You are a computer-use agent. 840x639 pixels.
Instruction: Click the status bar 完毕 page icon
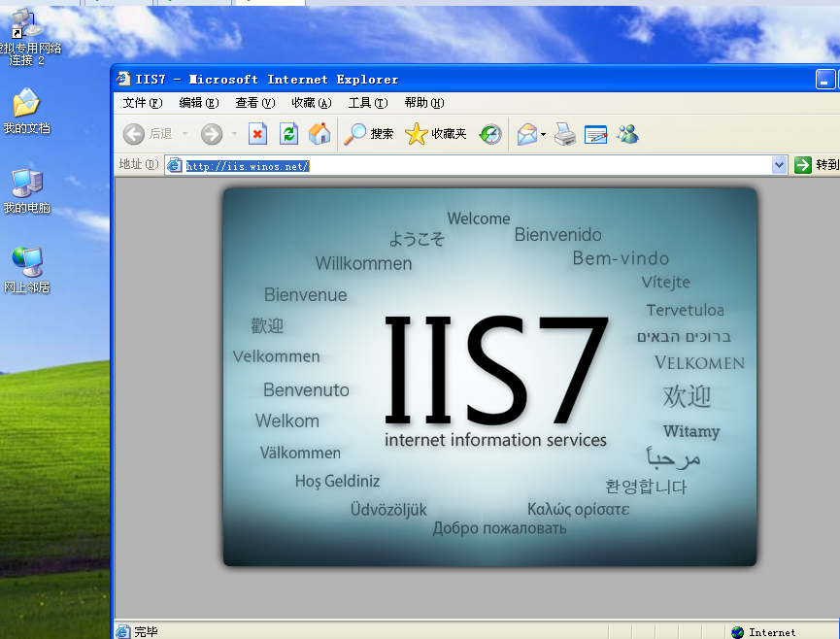122,632
